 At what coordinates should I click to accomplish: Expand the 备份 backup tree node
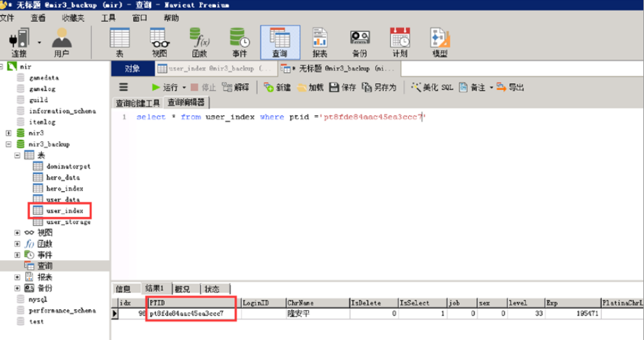click(17, 288)
